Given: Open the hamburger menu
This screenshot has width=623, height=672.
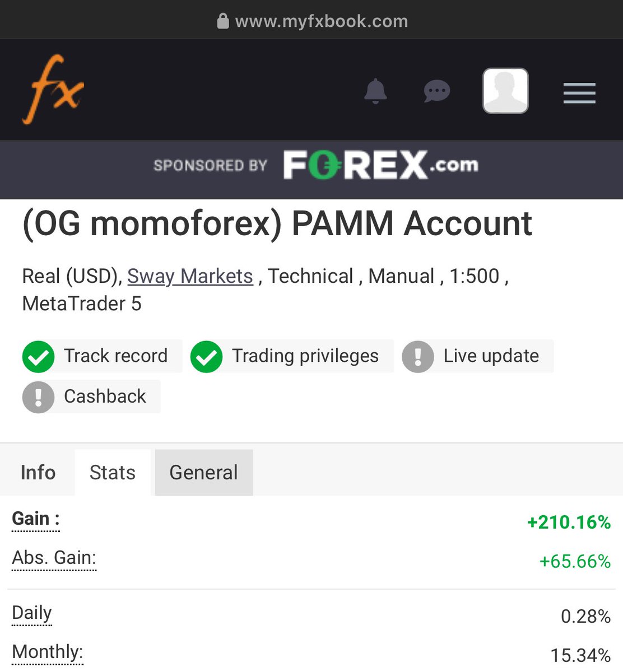Looking at the screenshot, I should click(579, 93).
